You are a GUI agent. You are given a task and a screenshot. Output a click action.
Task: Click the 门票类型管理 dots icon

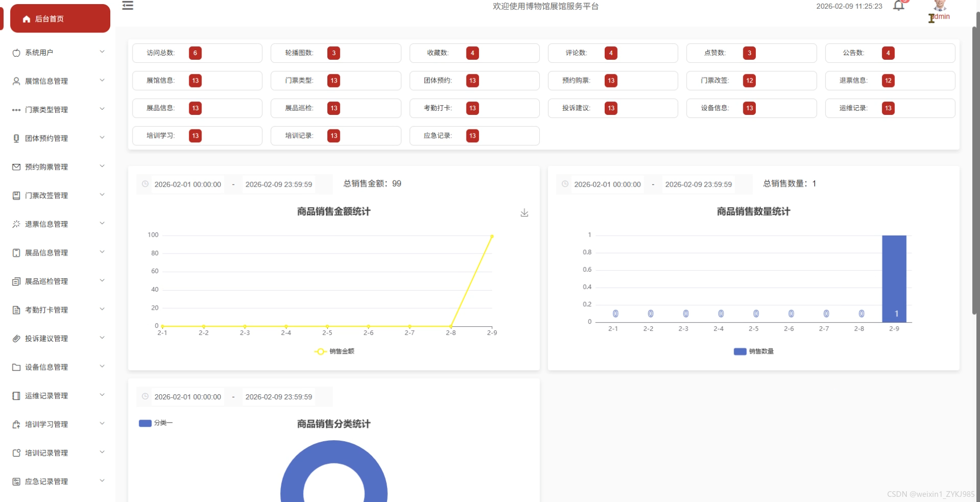(x=16, y=110)
